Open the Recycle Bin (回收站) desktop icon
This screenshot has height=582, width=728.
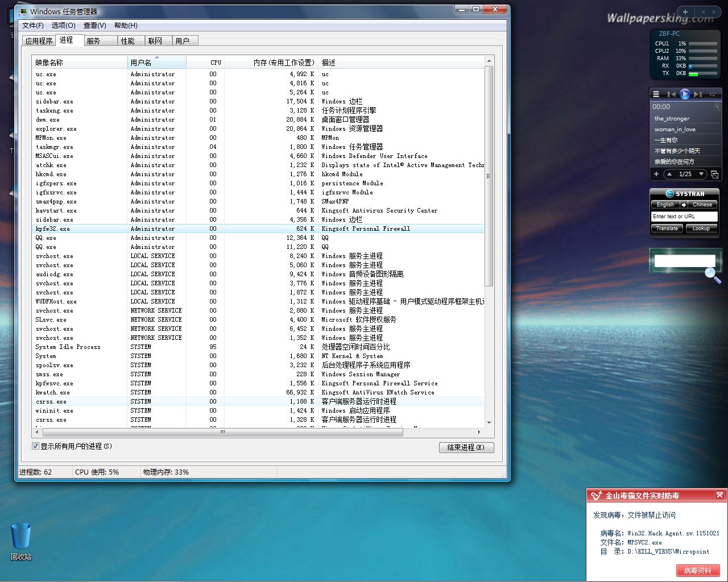[x=21, y=542]
